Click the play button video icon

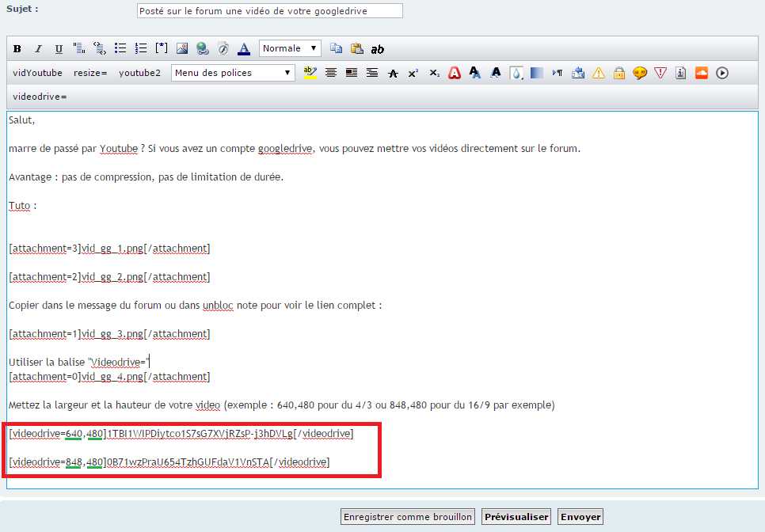[x=722, y=73]
